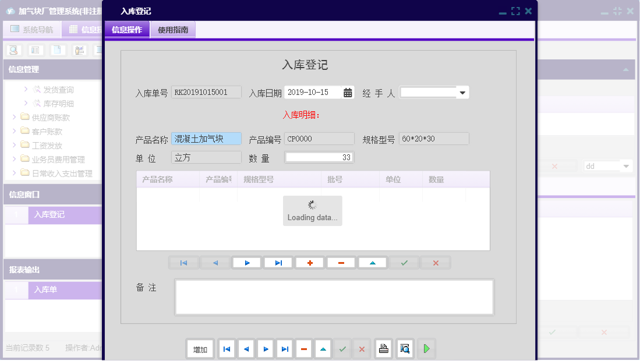This screenshot has height=364, width=640.
Task: Jump to last record using detail grid navigator
Action: click(278, 263)
